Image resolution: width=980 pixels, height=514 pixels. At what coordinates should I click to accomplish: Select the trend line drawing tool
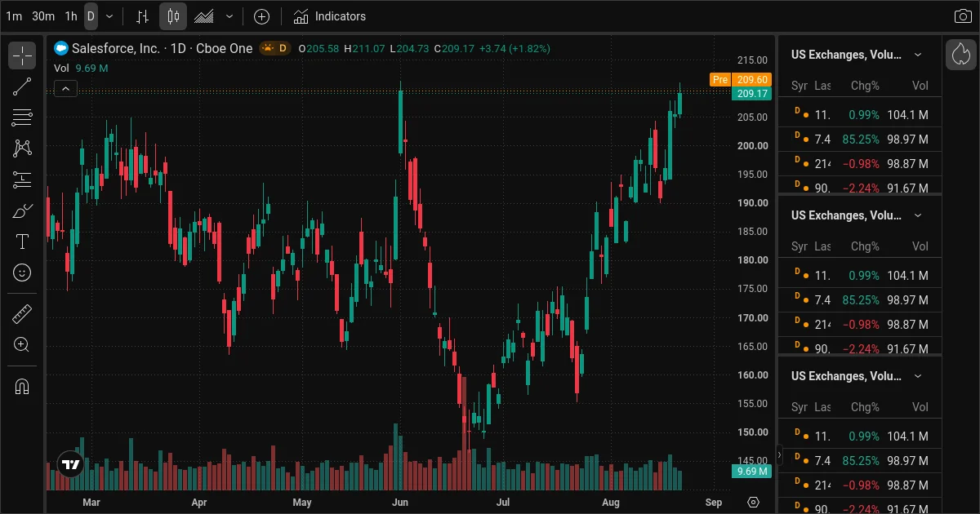(x=22, y=86)
